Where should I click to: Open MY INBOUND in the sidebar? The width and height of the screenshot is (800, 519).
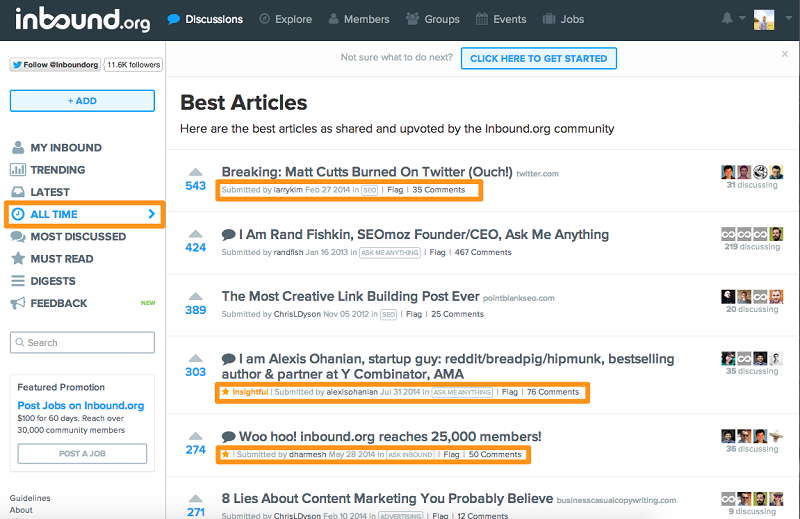66,147
